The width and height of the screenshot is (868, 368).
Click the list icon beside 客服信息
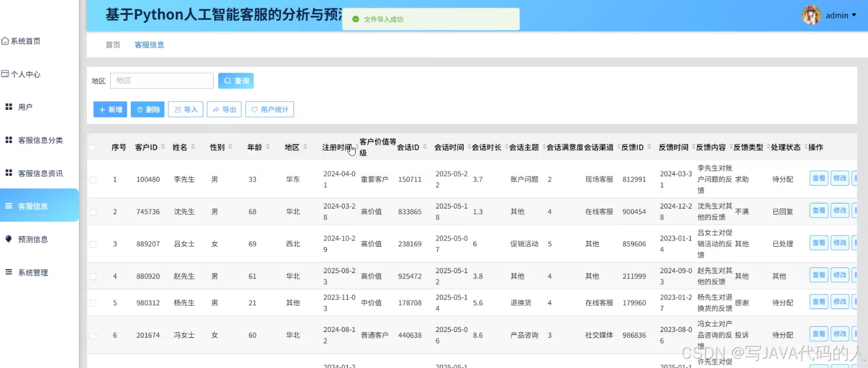click(9, 206)
